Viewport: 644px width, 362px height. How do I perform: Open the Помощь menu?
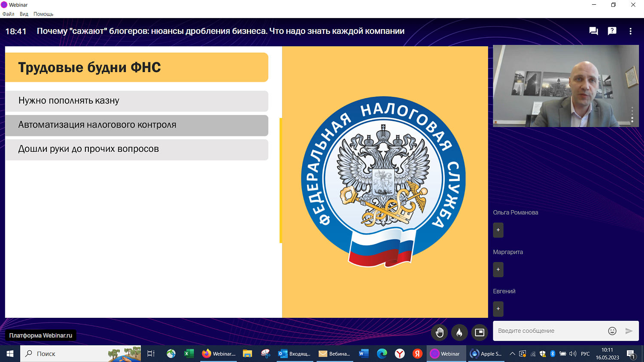(x=43, y=14)
